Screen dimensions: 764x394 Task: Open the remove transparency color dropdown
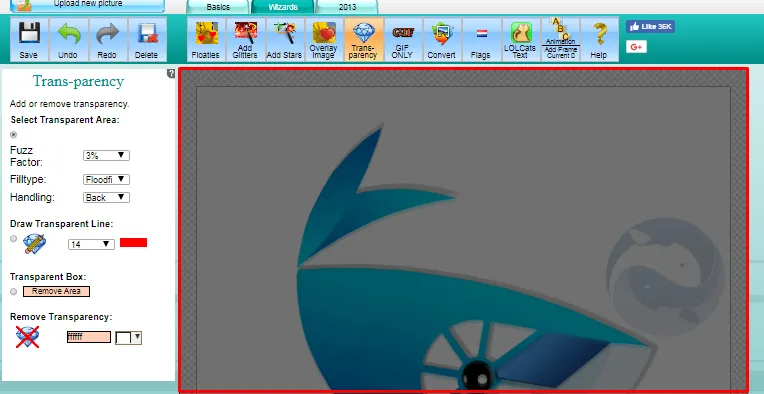[x=128, y=337]
